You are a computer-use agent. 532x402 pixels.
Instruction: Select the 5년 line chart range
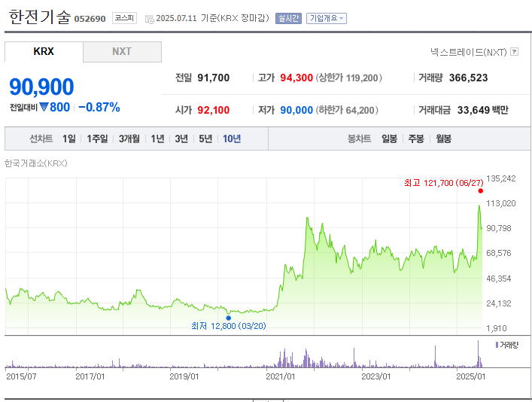point(205,139)
